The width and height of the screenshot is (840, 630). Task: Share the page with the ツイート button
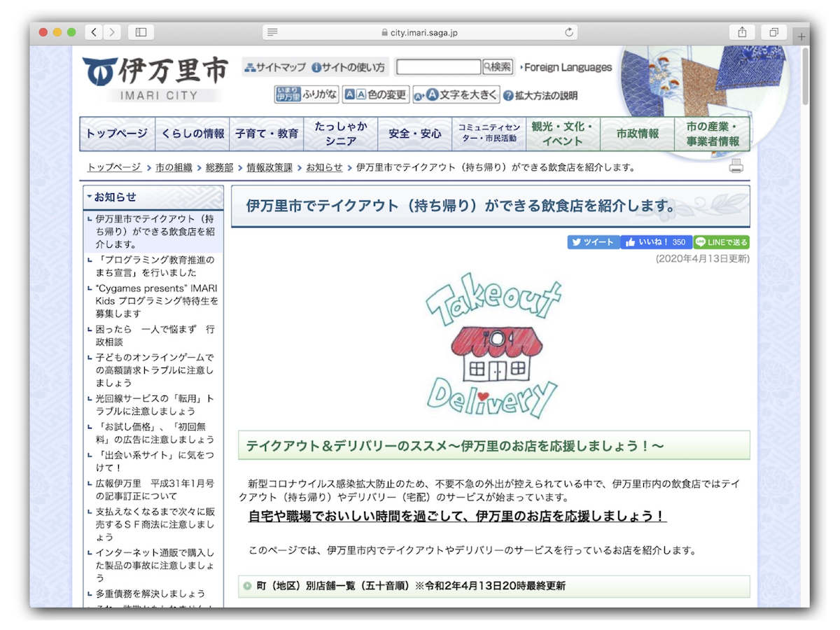pyautogui.click(x=594, y=242)
